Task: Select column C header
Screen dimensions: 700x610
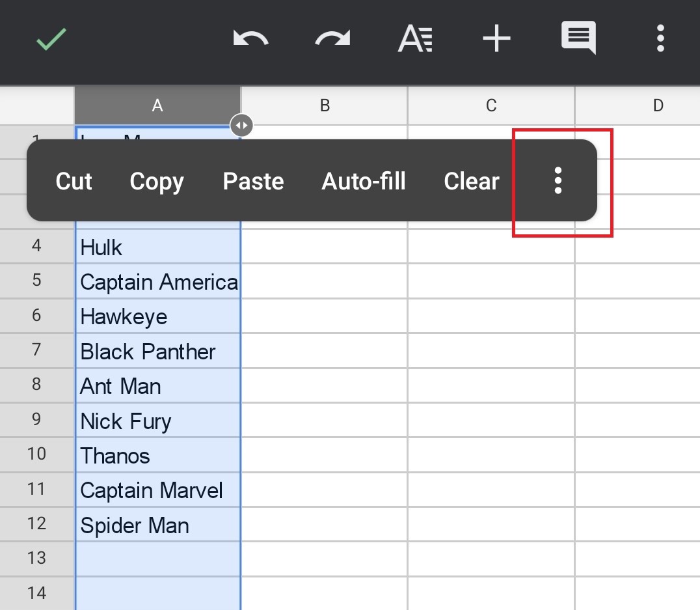Action: [x=491, y=105]
